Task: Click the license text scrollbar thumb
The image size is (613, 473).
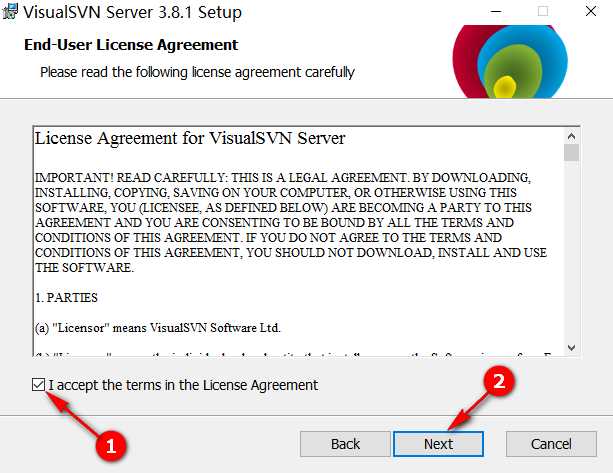Action: (x=571, y=153)
